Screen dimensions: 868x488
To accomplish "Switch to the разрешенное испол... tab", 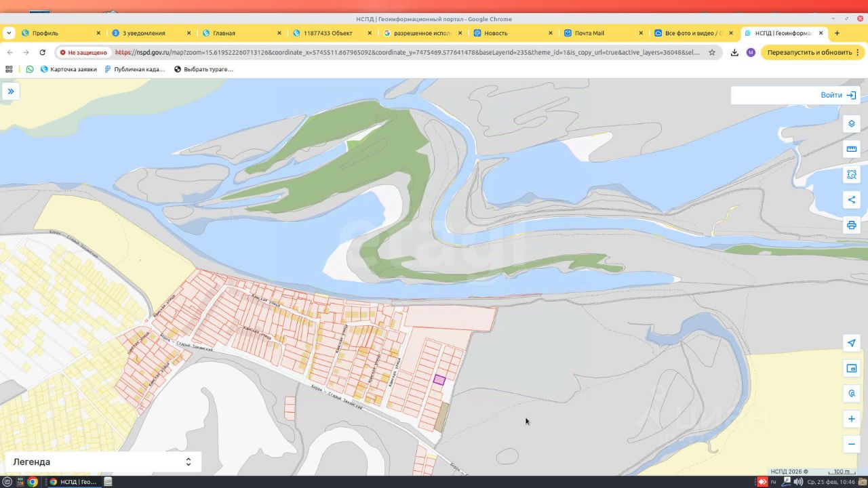I will [422, 33].
